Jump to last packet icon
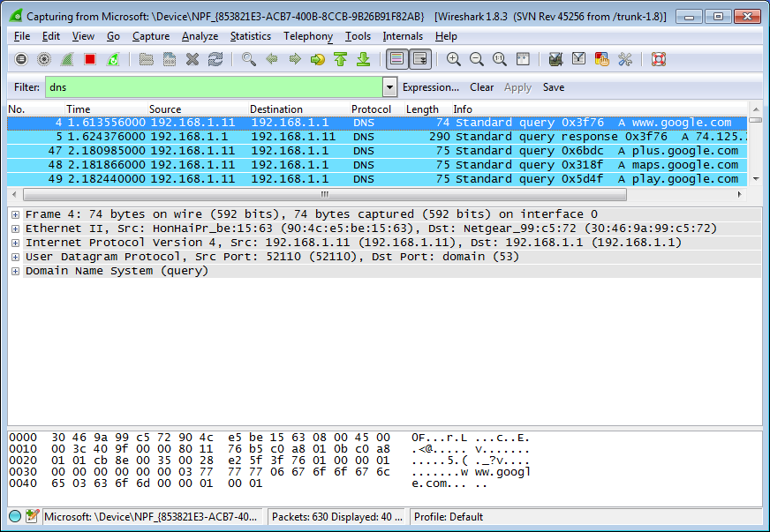 pyautogui.click(x=364, y=59)
